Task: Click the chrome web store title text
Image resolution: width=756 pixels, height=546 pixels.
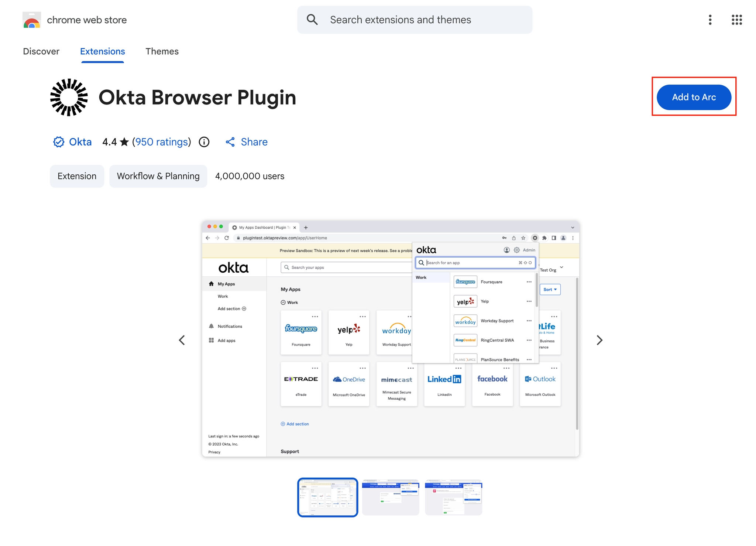Action: [x=87, y=20]
